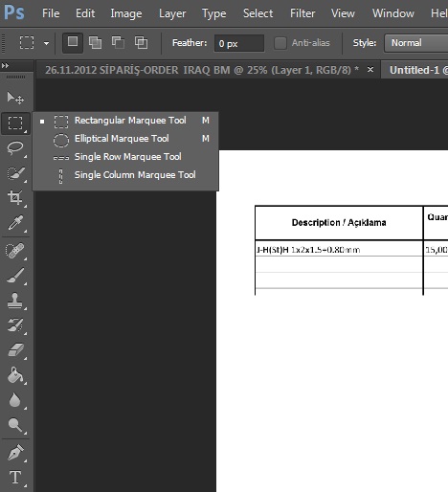Choose Subtract from selection mode icon
Screen dimensions: 448x492
118,42
